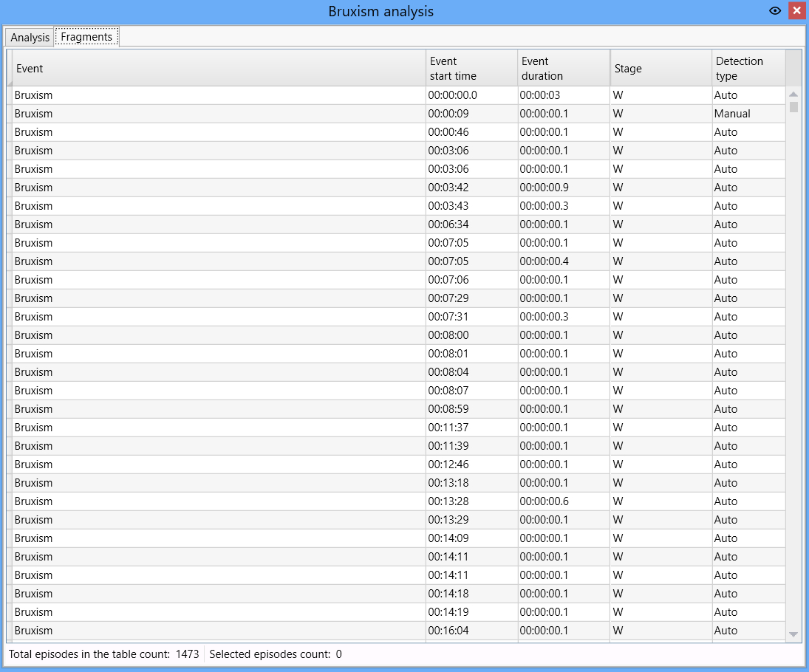Screen dimensions: 809x672
Task: Click row header of the 00:00:00.0 row
Action: (x=10, y=95)
